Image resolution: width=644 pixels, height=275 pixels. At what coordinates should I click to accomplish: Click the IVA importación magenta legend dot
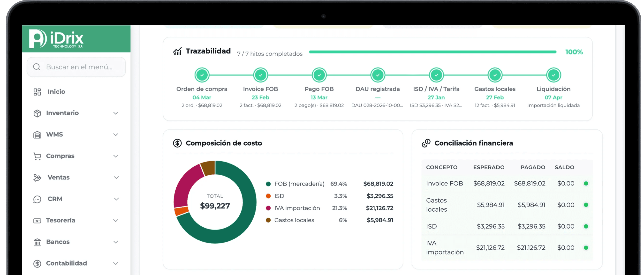point(268,208)
